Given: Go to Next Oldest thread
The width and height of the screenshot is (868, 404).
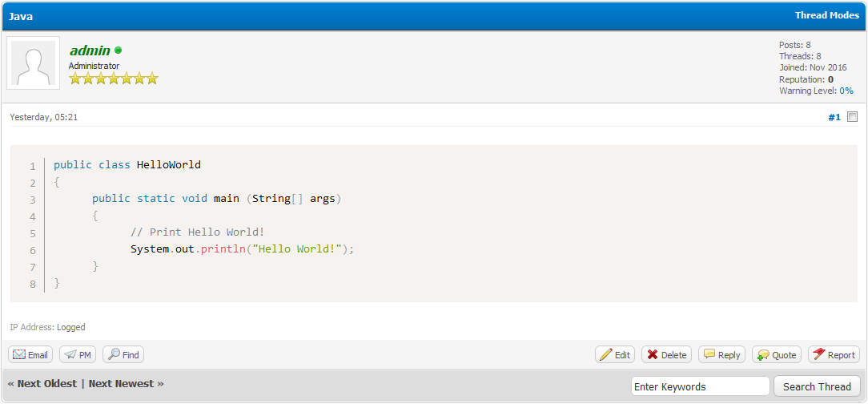Looking at the screenshot, I should pos(42,383).
